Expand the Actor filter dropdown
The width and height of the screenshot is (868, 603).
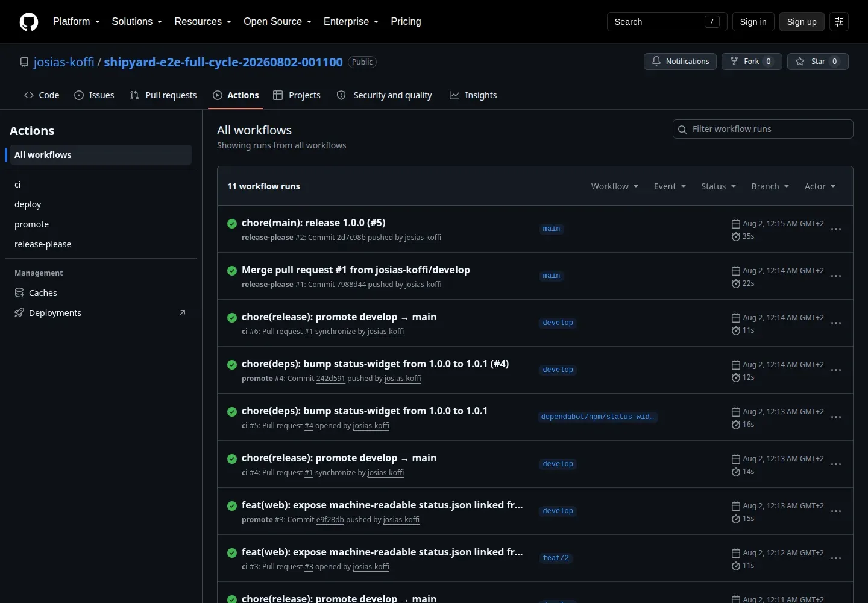[x=820, y=186]
